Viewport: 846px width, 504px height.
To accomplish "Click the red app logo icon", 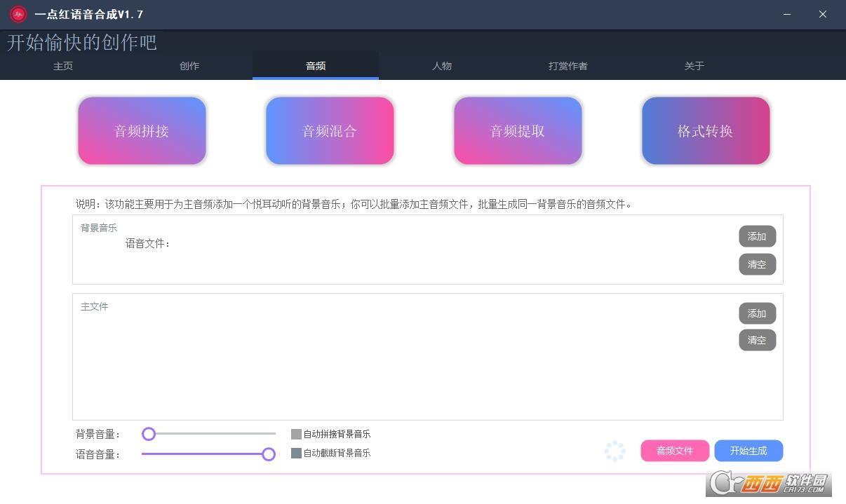I will [x=18, y=14].
